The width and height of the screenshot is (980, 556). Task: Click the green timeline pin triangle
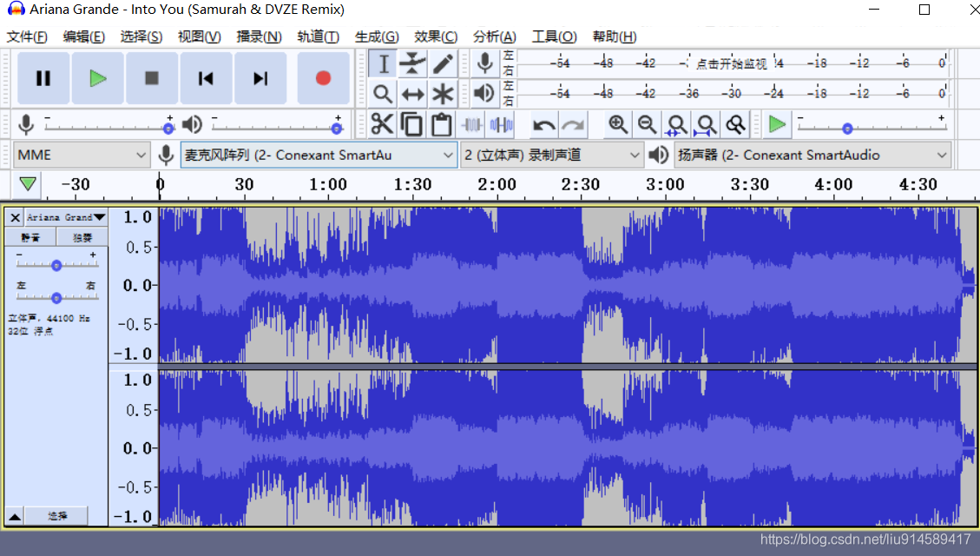tap(28, 184)
